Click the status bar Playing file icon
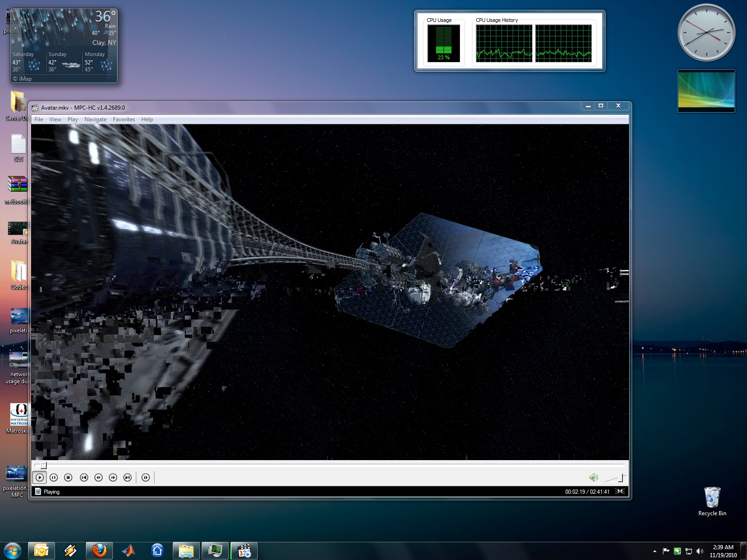The image size is (747, 560). (38, 491)
